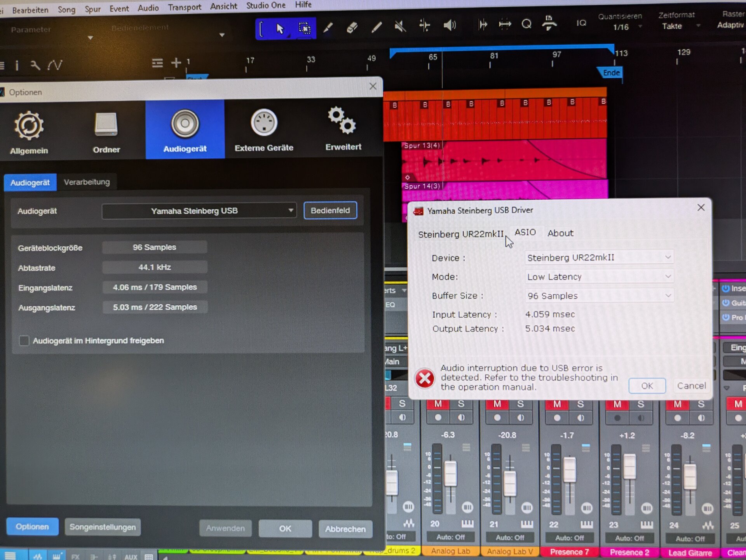Select the Split tool
The image size is (746, 560).
[x=328, y=27]
